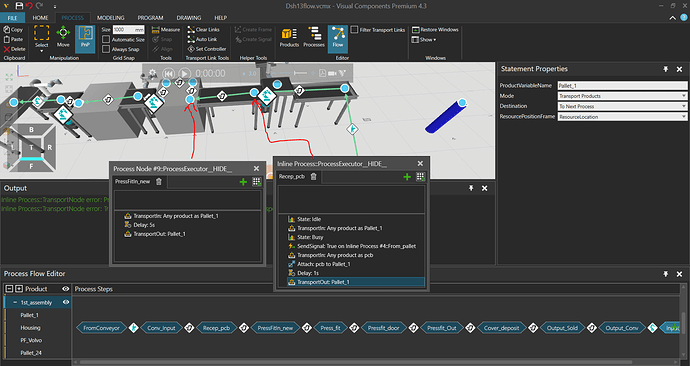Add statement in the Process Node #9 window
This screenshot has width=690, height=366.
coord(243,182)
